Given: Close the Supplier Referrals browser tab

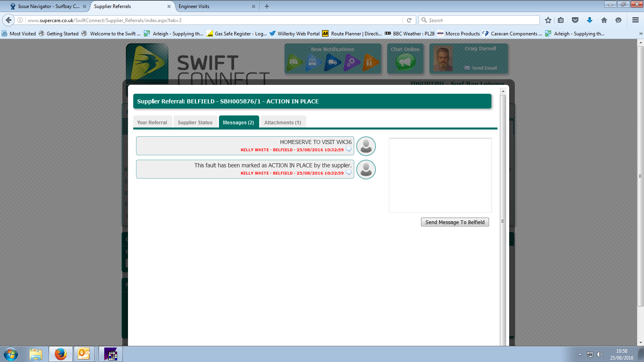Looking at the screenshot, I should pyautogui.click(x=169, y=6).
